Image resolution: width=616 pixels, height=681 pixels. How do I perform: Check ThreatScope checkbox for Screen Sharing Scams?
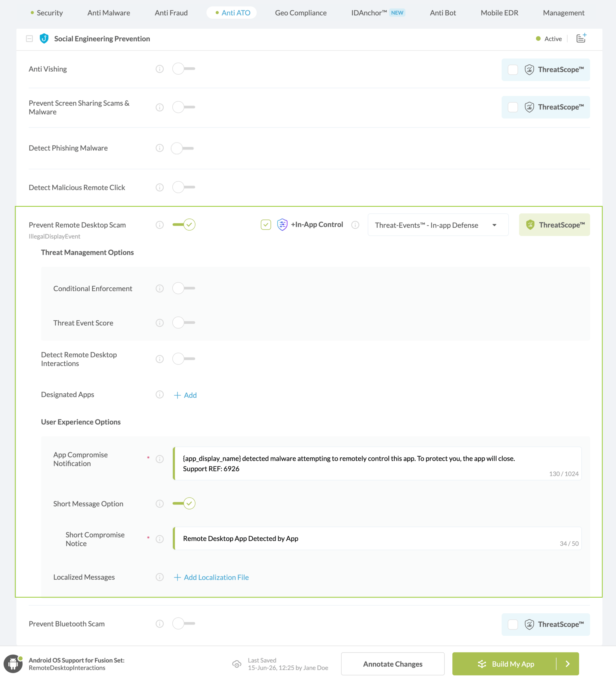click(x=513, y=107)
